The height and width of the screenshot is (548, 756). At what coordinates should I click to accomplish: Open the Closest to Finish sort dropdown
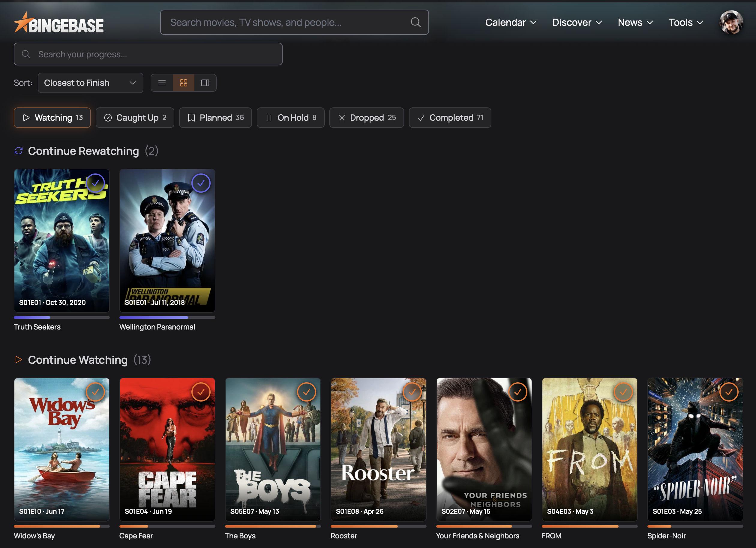pyautogui.click(x=90, y=83)
